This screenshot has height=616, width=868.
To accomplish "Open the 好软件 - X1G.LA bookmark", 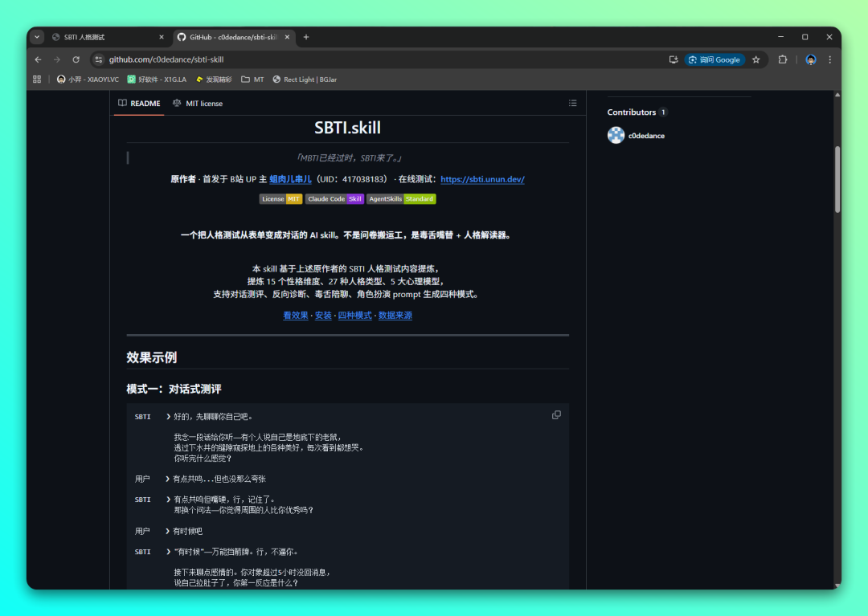I will coord(158,80).
